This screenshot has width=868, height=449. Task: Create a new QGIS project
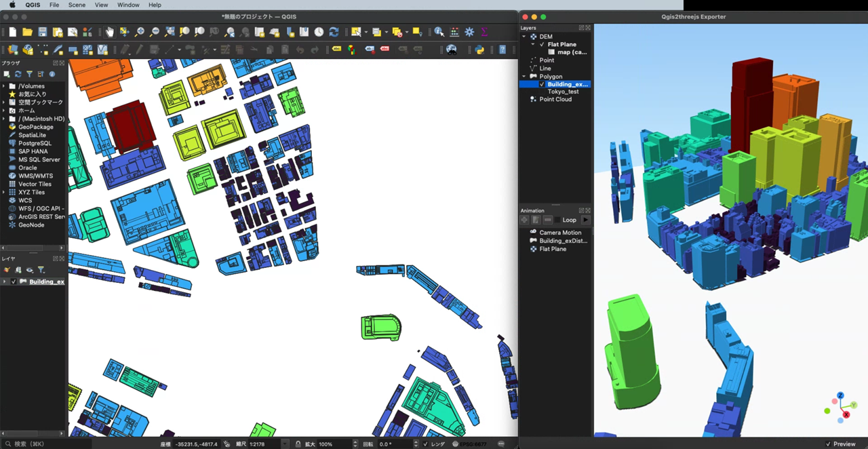pos(12,32)
